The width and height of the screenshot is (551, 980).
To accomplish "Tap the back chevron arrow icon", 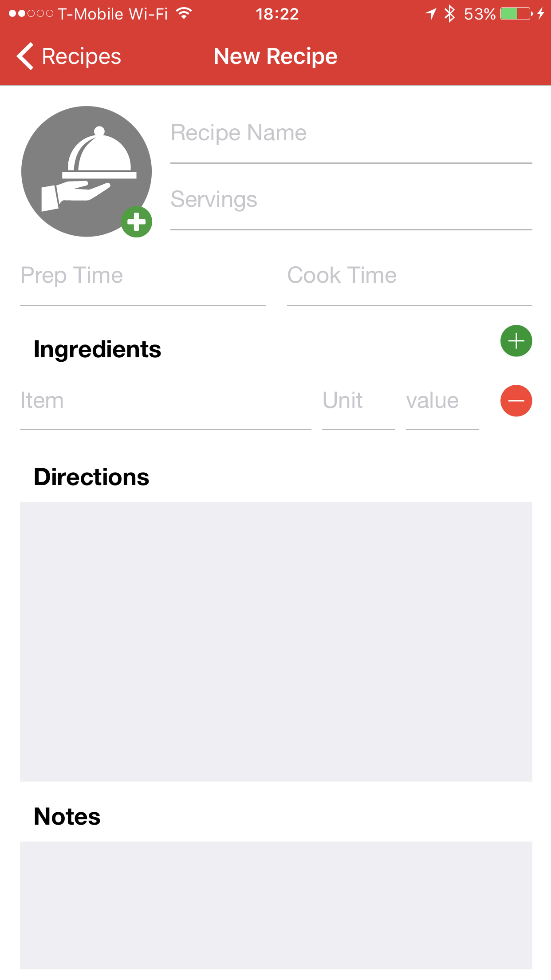I will point(25,56).
